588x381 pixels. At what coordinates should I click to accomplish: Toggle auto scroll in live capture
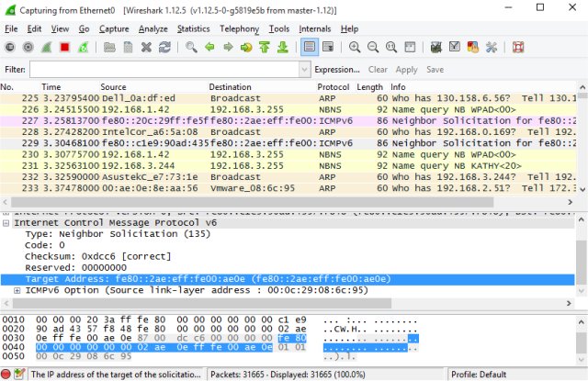[x=328, y=46]
